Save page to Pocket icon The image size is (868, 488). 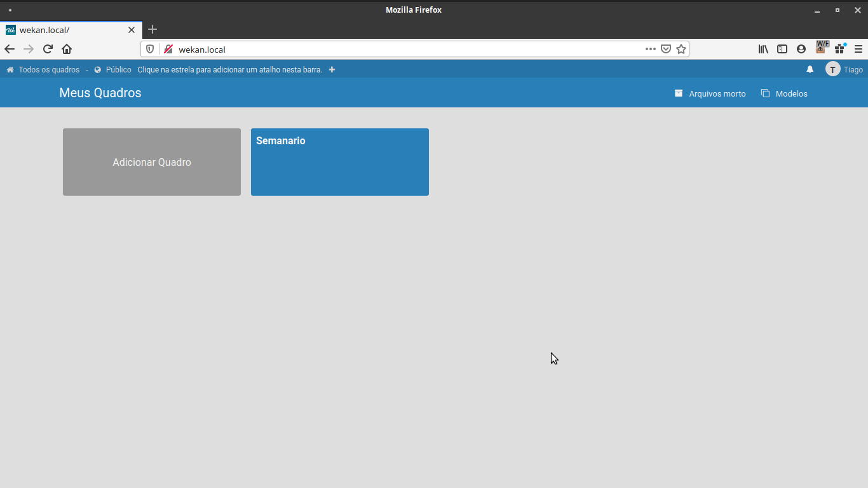[x=666, y=49]
